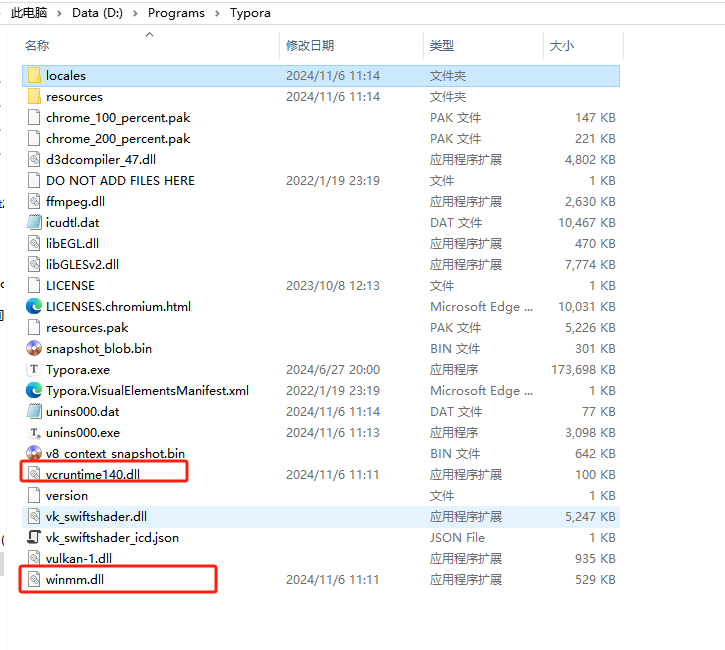Viewport: 725px width, 650px height.
Task: Click the ffmpeg.dll file icon
Action: (34, 202)
